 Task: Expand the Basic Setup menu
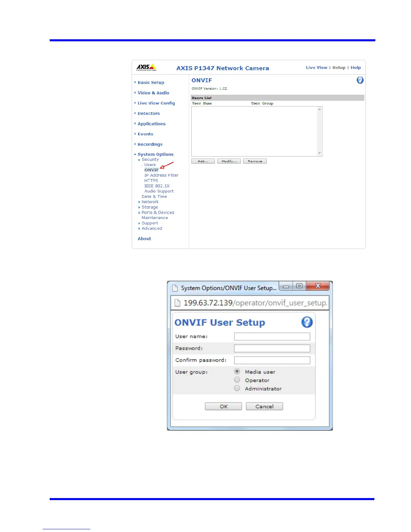coord(151,83)
